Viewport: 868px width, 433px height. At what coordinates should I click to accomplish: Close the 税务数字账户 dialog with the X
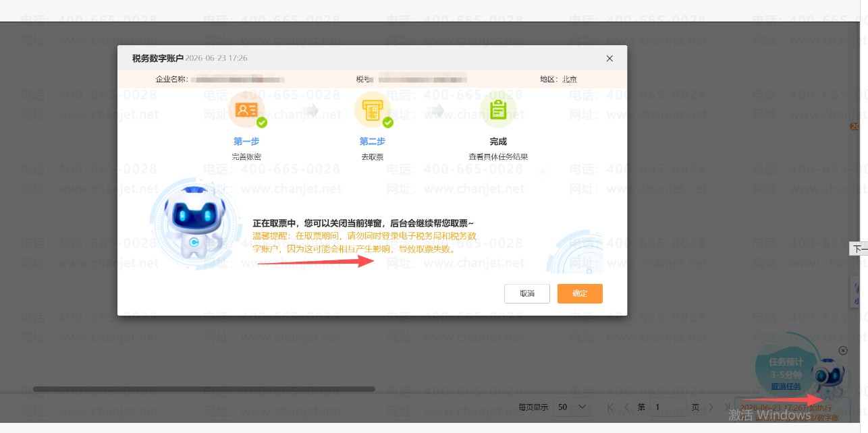pyautogui.click(x=609, y=59)
